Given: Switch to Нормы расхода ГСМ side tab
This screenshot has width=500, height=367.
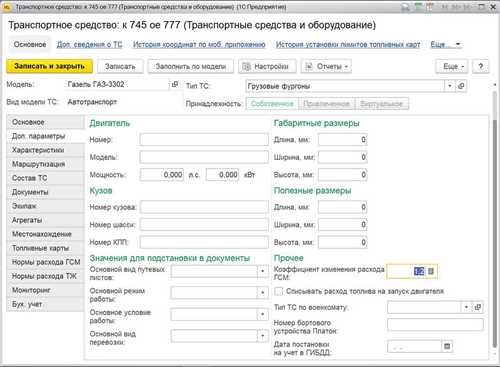Looking at the screenshot, I should [x=46, y=262].
